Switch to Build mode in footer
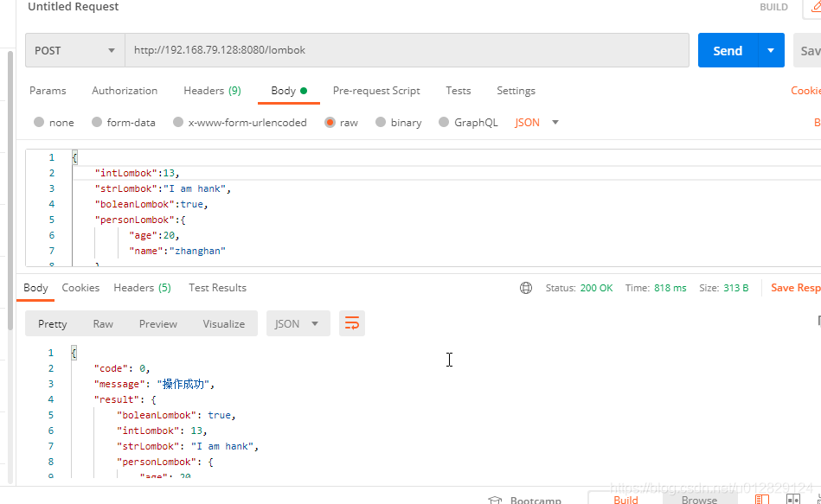The image size is (821, 504). pyautogui.click(x=625, y=500)
